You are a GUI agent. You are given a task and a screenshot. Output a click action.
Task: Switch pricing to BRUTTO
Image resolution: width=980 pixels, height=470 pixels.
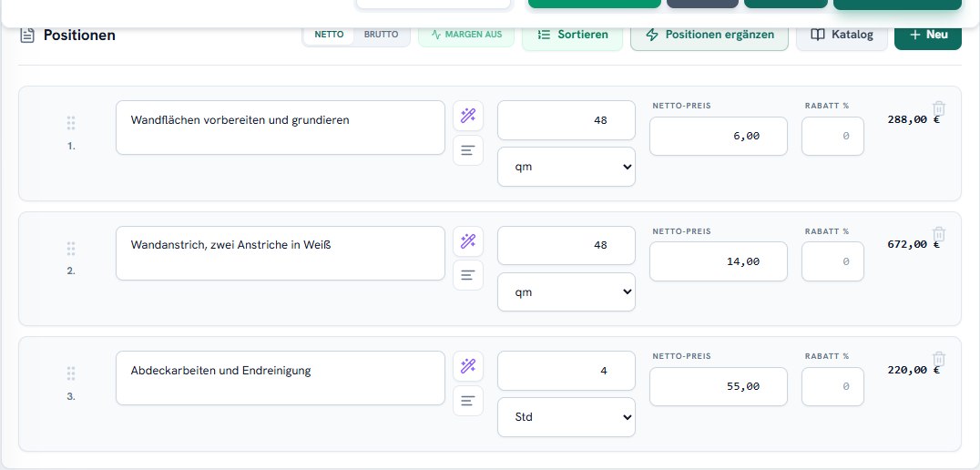coord(382,35)
